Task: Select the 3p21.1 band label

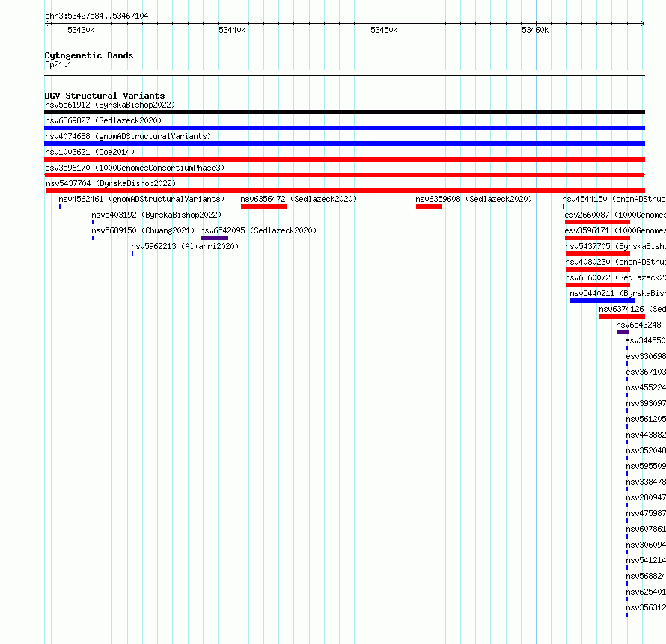Action: click(58, 64)
